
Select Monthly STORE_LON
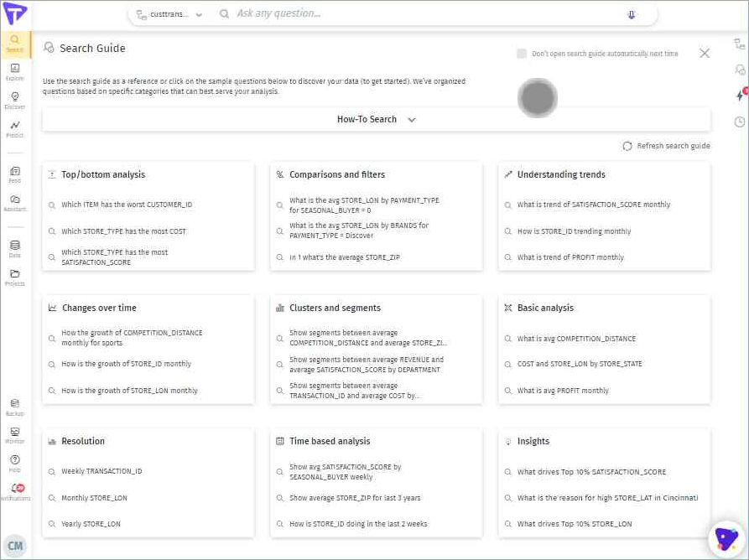coord(94,498)
